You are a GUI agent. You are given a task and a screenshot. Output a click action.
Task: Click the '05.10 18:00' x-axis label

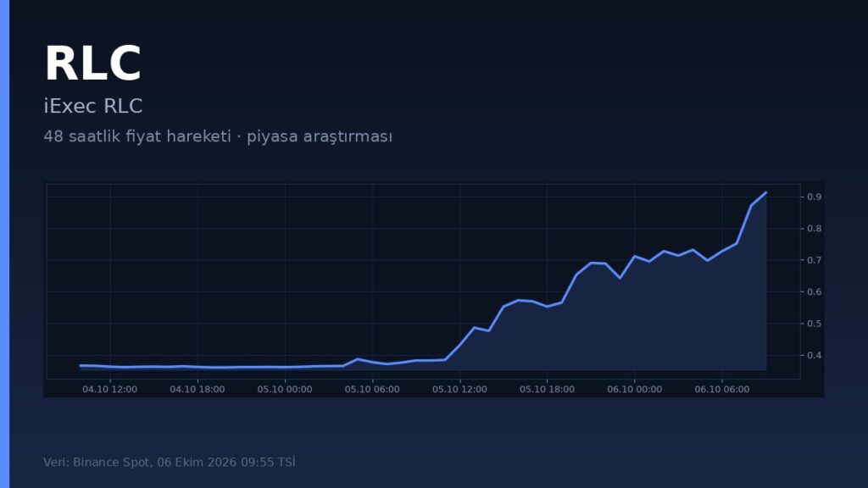547,390
